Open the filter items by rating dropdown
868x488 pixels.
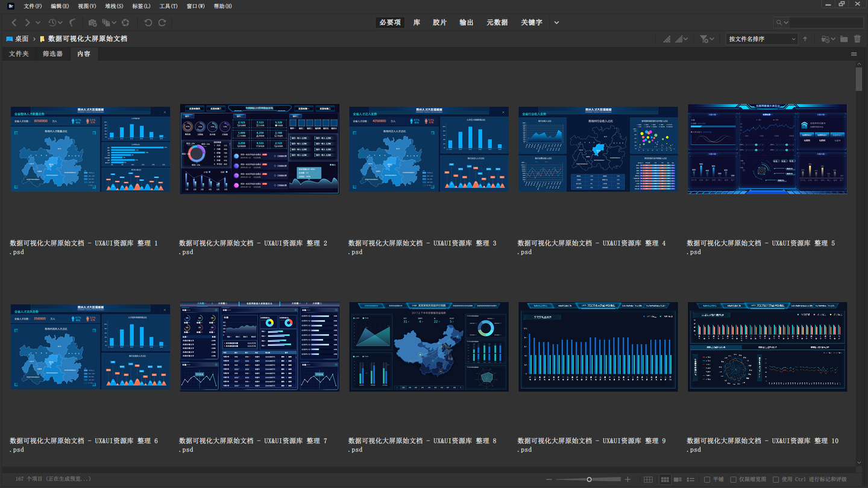(707, 39)
